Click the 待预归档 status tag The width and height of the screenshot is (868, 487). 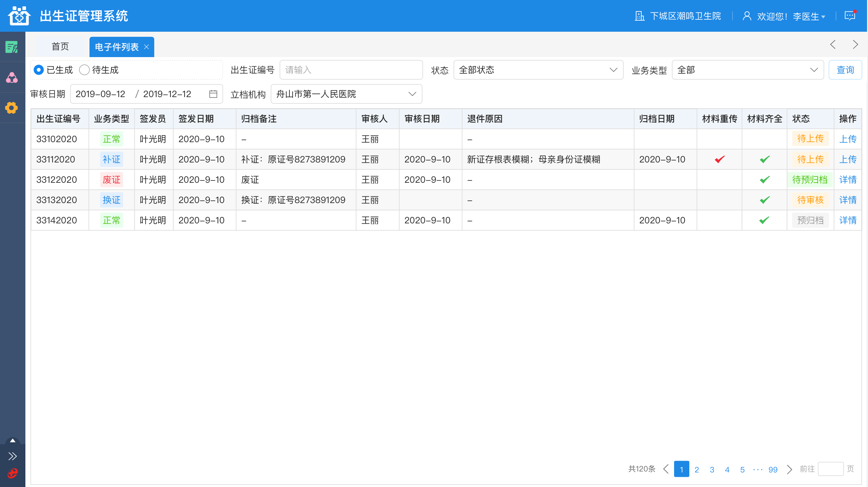810,180
